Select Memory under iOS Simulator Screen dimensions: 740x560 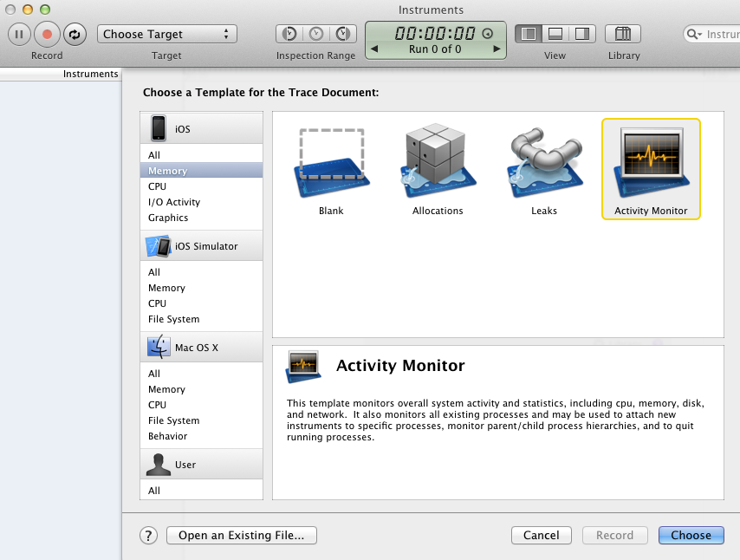point(202,288)
